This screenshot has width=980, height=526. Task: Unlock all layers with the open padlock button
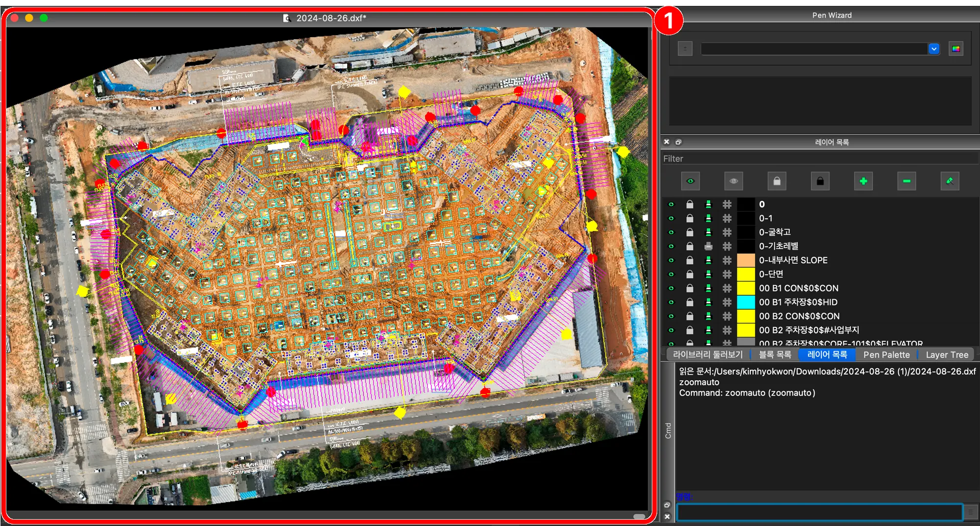777,181
